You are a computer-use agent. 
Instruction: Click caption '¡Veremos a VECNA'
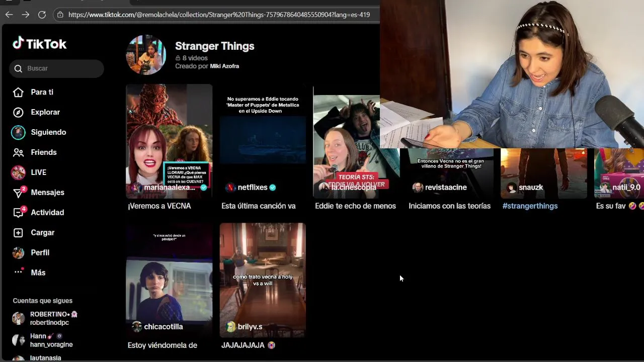coord(159,206)
